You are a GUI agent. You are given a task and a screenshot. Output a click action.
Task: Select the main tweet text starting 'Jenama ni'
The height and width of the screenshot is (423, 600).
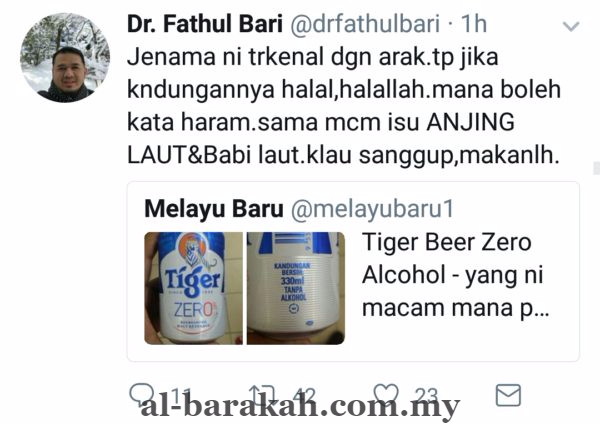(x=344, y=106)
